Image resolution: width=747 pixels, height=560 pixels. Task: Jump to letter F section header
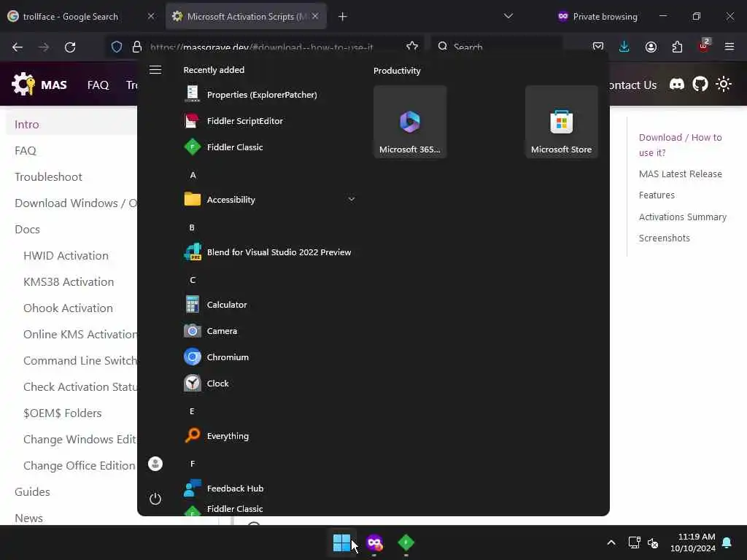point(193,463)
